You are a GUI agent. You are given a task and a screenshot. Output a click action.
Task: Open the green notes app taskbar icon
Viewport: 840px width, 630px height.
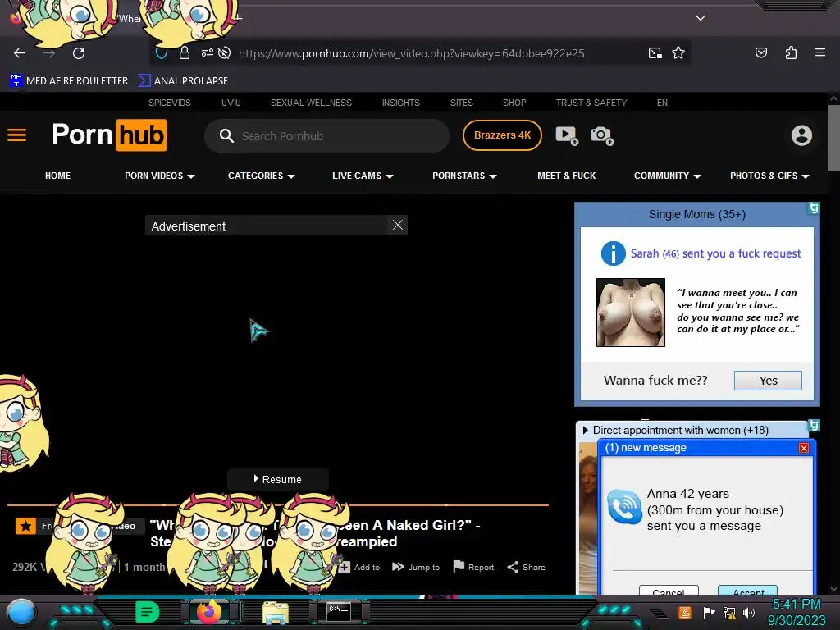click(x=148, y=612)
